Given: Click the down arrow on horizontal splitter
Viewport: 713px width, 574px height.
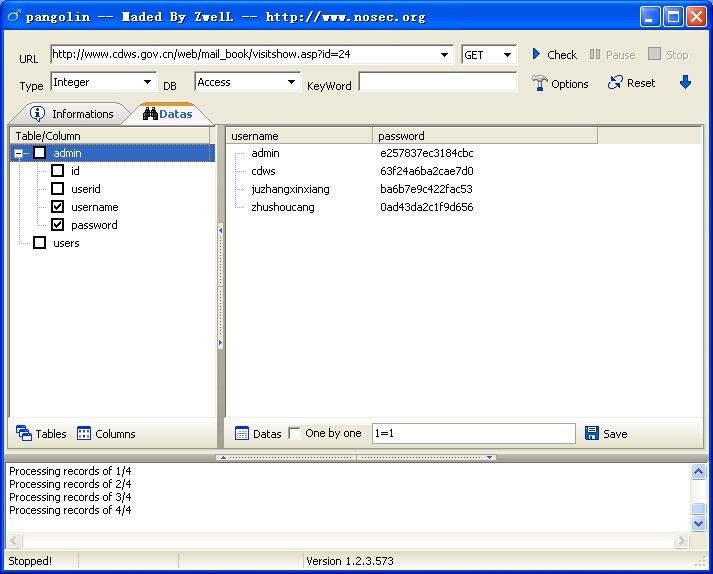Looking at the screenshot, I should (489, 457).
